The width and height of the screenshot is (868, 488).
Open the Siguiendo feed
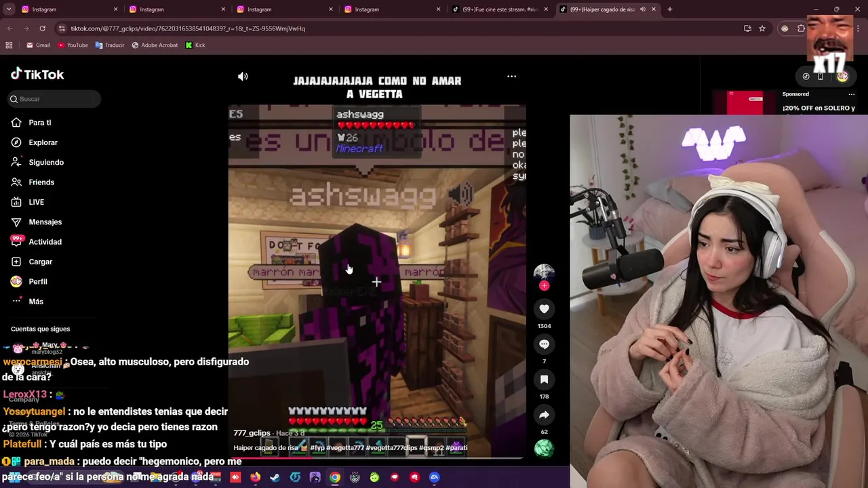tap(37, 163)
